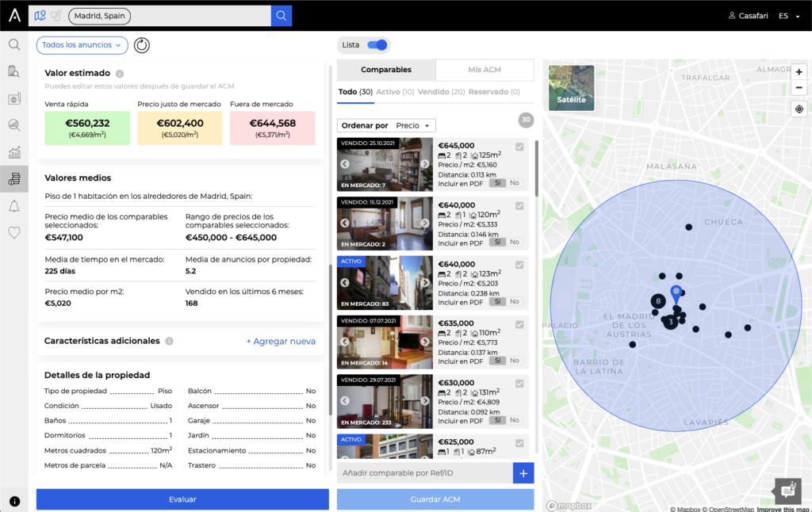Click the Casafari account name
The image size is (812, 512).
click(753, 16)
